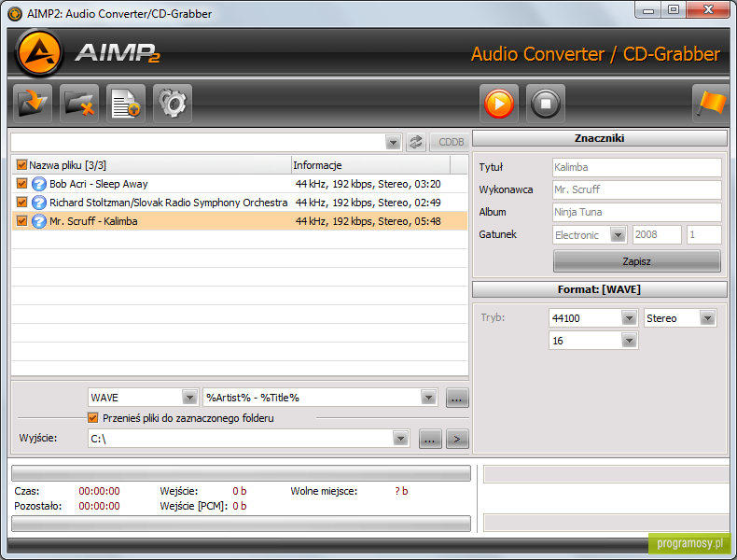Uncheck the Richard Stoltzman track checkbox
Image resolution: width=737 pixels, height=560 pixels.
coord(21,203)
